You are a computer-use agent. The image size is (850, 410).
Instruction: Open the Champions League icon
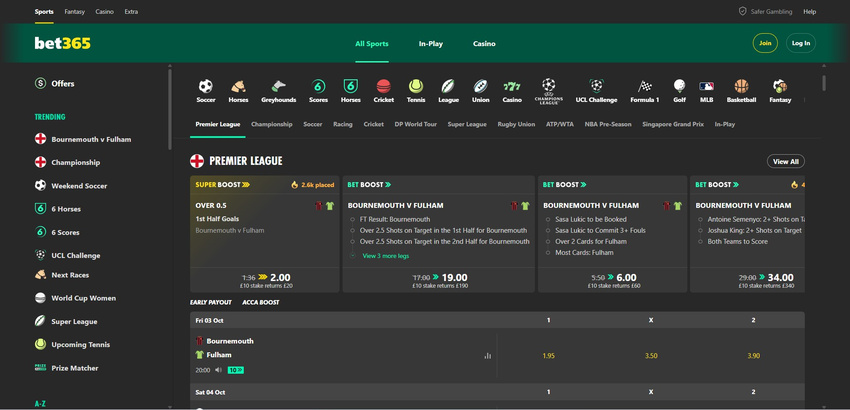click(549, 91)
